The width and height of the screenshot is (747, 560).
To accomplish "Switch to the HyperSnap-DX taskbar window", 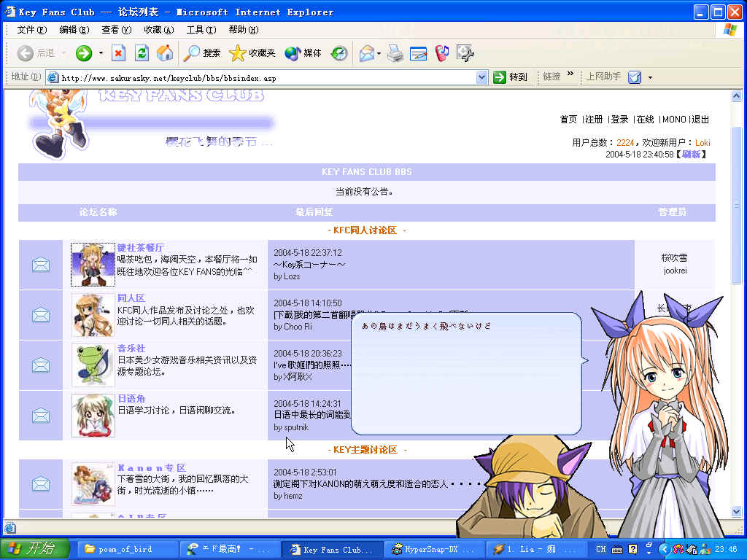I will point(434,550).
